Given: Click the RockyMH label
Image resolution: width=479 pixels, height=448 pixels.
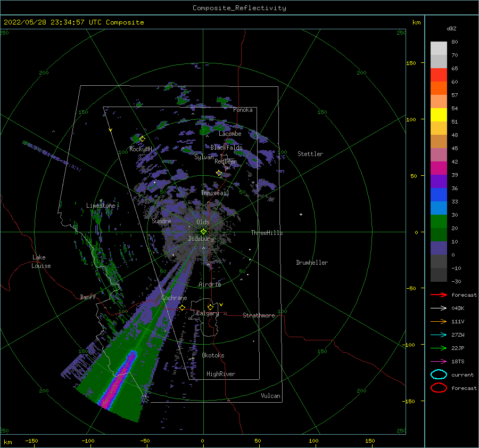Looking at the screenshot, I should tap(141, 149).
